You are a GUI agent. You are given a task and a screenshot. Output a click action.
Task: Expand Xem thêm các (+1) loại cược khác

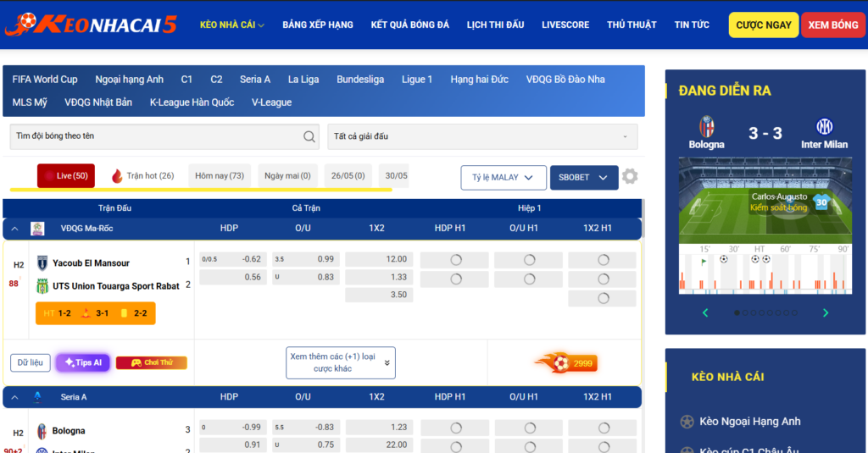[x=341, y=363]
